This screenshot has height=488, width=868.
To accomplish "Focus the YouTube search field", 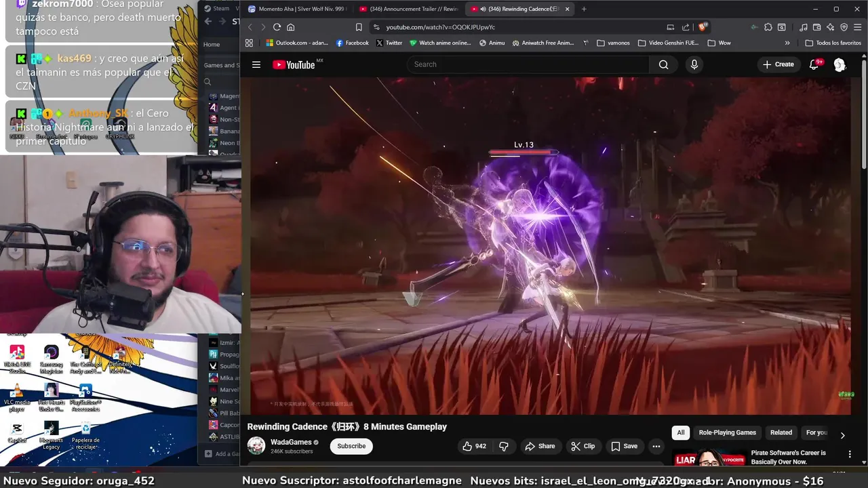I will [x=528, y=64].
